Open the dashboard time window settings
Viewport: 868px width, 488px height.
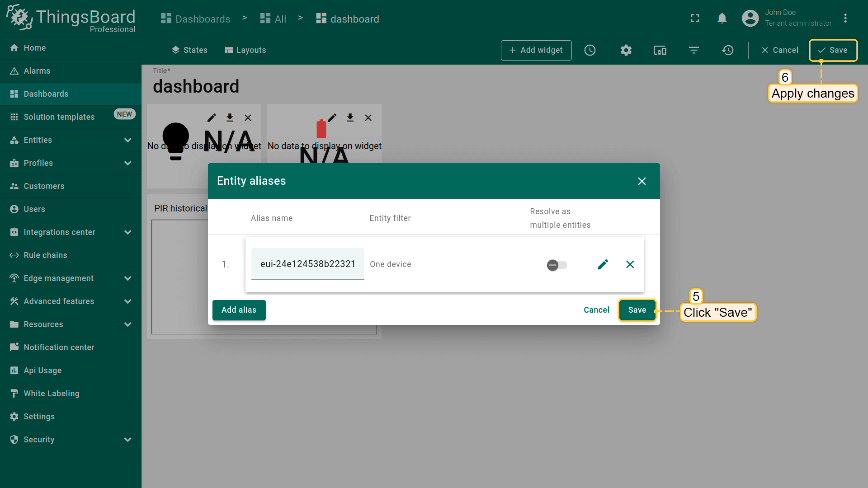tap(590, 50)
